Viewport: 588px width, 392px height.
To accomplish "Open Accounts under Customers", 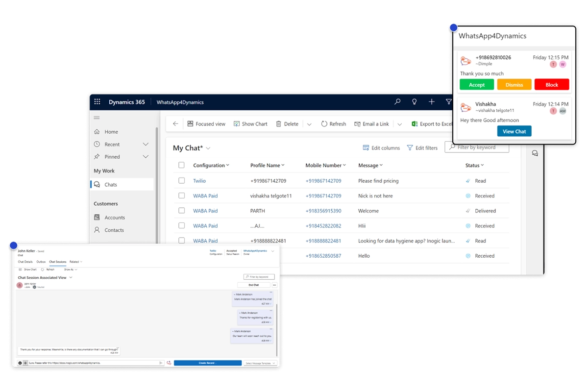I will (x=109, y=217).
